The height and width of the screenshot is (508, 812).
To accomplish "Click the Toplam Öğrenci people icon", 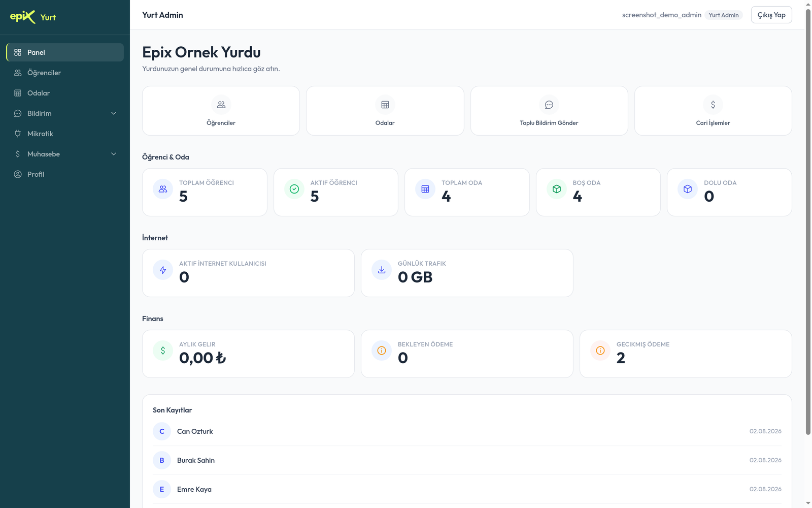I will click(x=163, y=189).
